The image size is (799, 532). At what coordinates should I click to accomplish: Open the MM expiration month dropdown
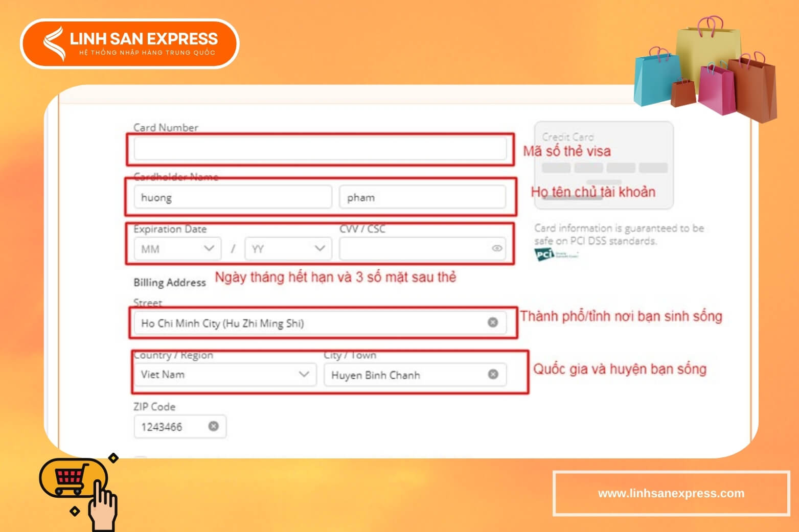coord(177,249)
